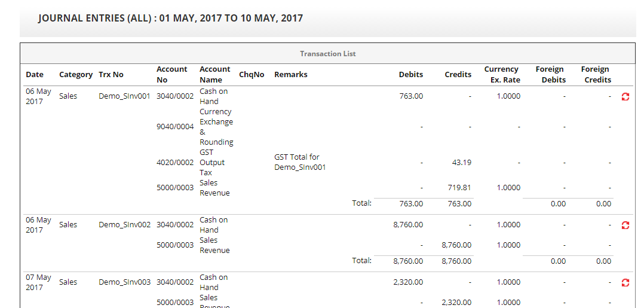Image resolution: width=644 pixels, height=308 pixels.
Task: Click the red reverse icon for Demo_SInv001
Action: (625, 96)
